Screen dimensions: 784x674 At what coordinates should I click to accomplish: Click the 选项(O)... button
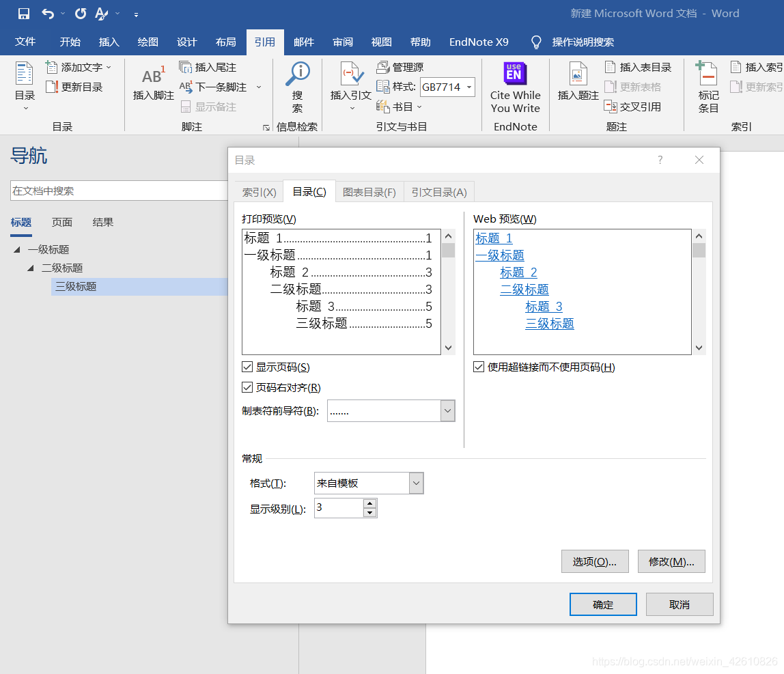pyautogui.click(x=595, y=561)
